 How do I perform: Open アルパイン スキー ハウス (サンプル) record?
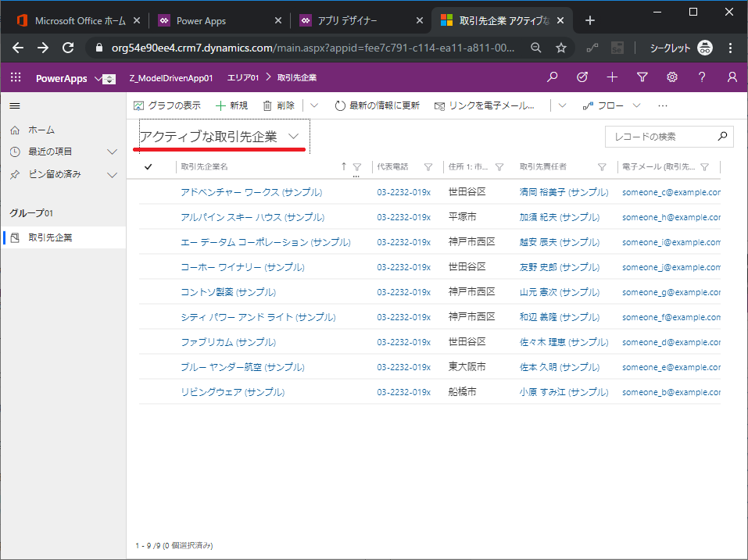coord(252,217)
